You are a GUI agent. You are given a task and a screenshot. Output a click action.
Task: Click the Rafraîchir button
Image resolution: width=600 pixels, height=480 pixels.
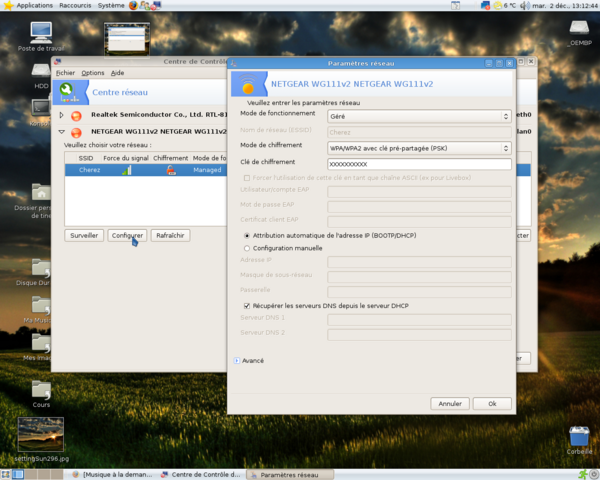point(170,235)
